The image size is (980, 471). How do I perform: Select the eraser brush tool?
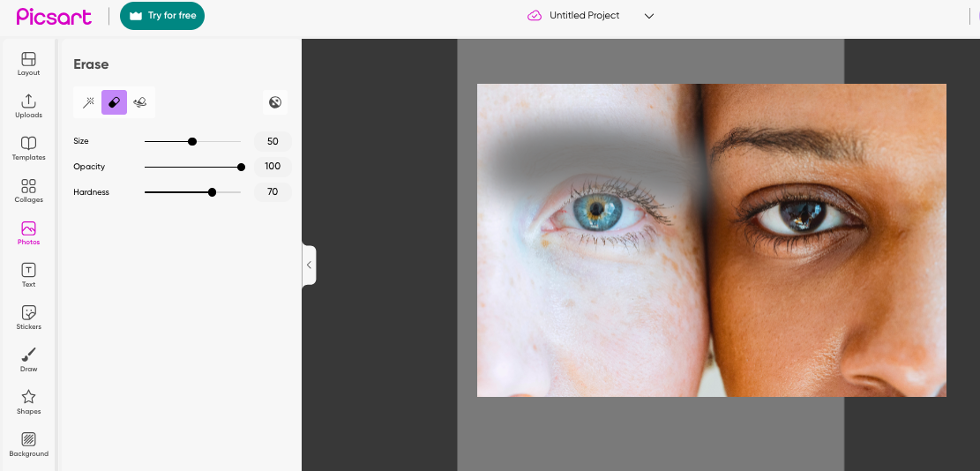click(115, 102)
